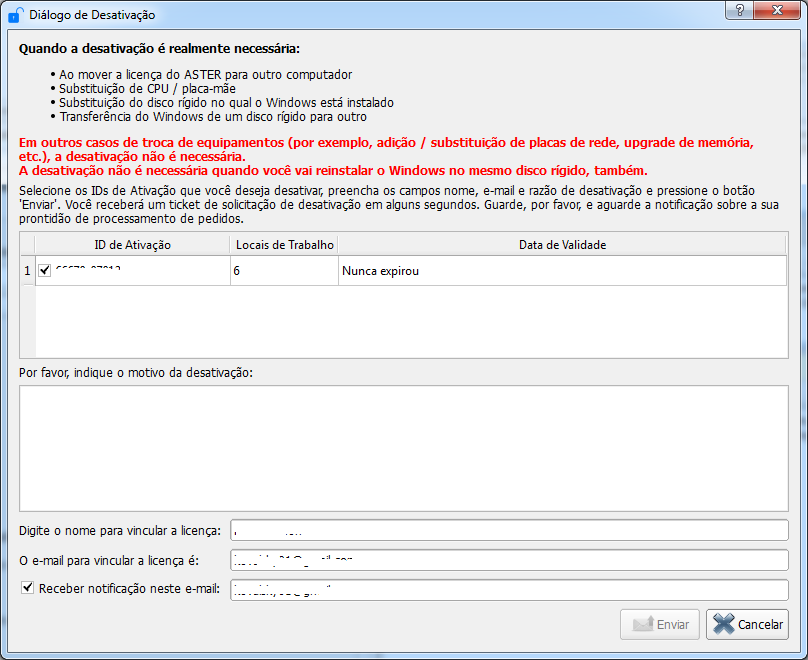Click 'Quando a desativação é realmente necessária' heading
The height and width of the screenshot is (660, 808).
point(159,48)
